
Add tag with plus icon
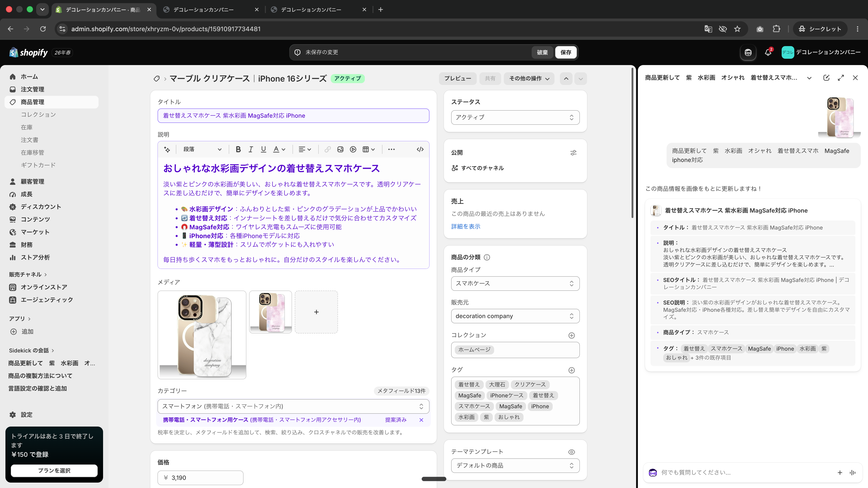point(571,370)
